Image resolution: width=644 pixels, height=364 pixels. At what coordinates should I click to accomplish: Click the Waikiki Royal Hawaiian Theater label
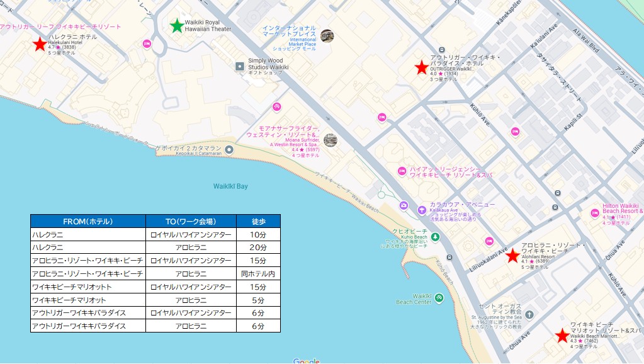coord(208,25)
